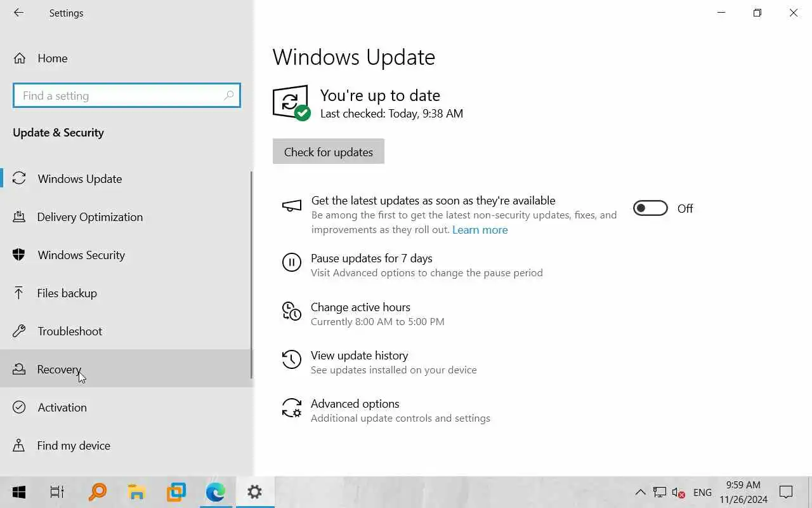Click the search magnifier in Find a setting
Image resolution: width=812 pixels, height=508 pixels.
229,95
